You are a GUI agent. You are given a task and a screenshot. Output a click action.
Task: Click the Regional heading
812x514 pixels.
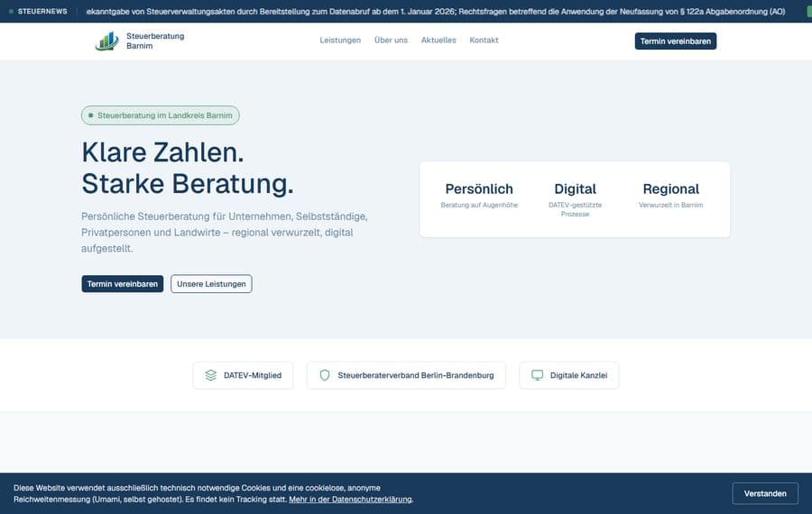[670, 189]
